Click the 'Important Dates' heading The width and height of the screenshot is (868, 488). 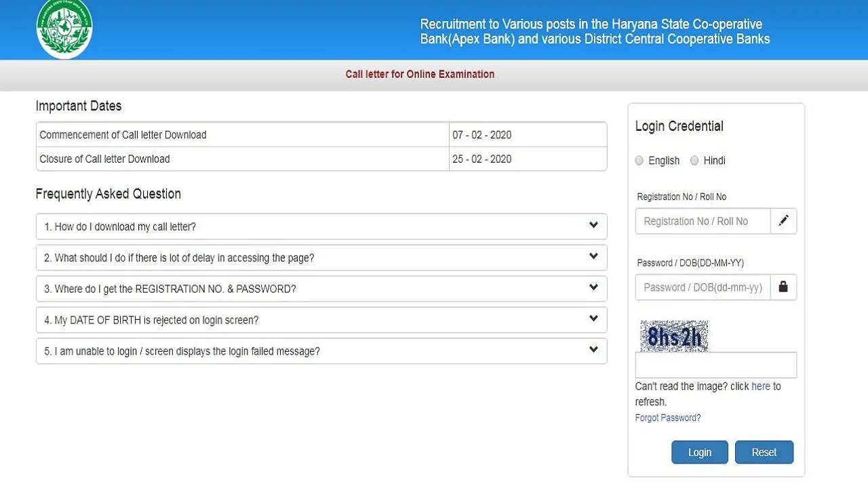(x=79, y=106)
